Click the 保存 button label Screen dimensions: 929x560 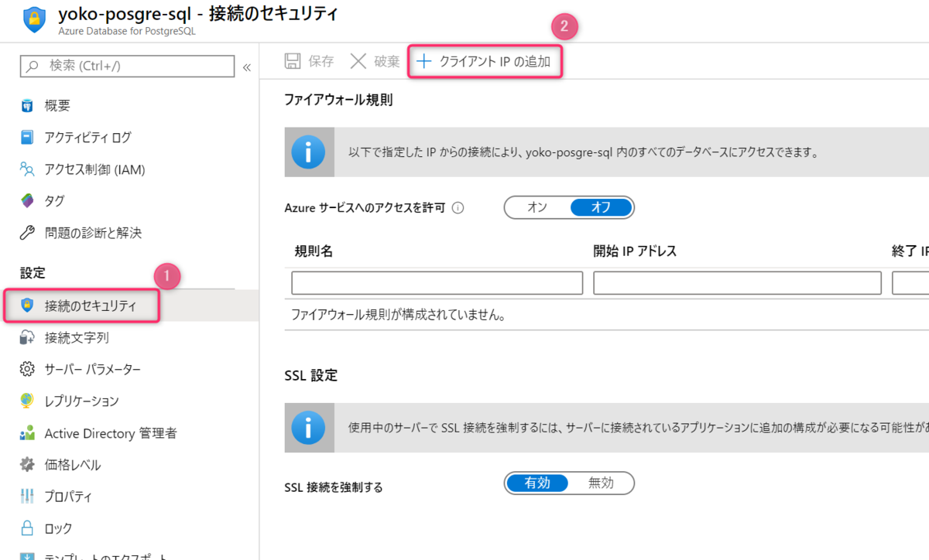coord(321,61)
